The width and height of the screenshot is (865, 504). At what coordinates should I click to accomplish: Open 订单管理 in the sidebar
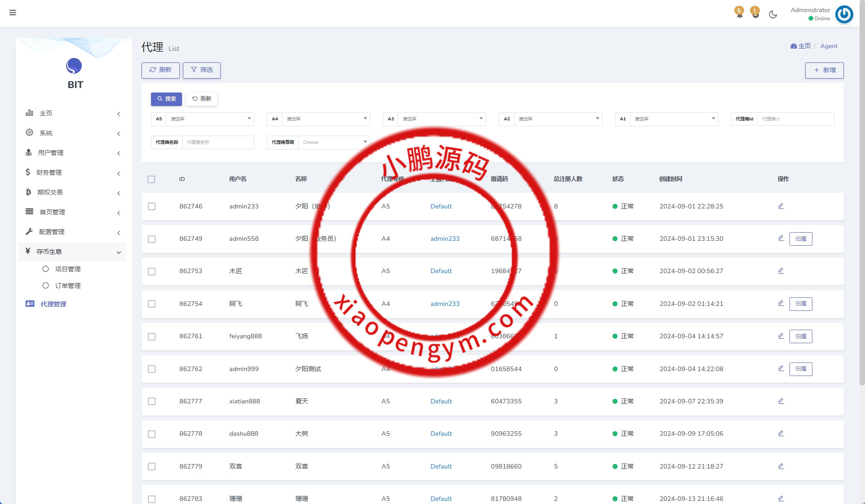click(x=67, y=286)
